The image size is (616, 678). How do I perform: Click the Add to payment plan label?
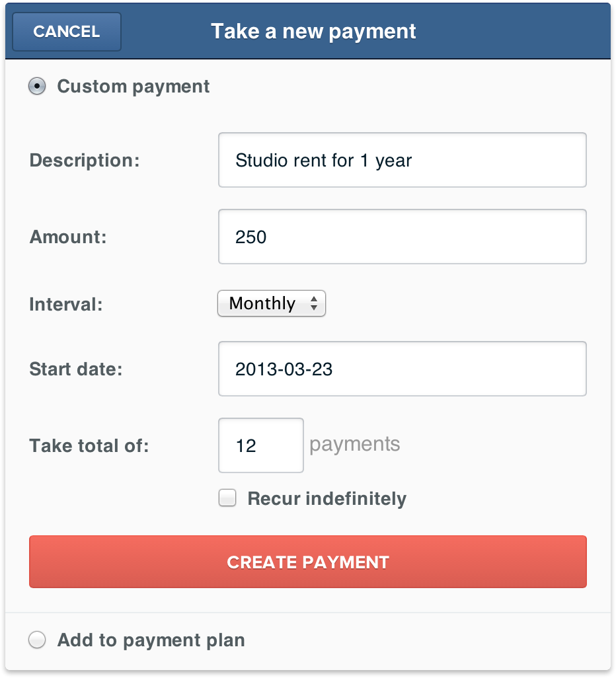pyautogui.click(x=151, y=640)
